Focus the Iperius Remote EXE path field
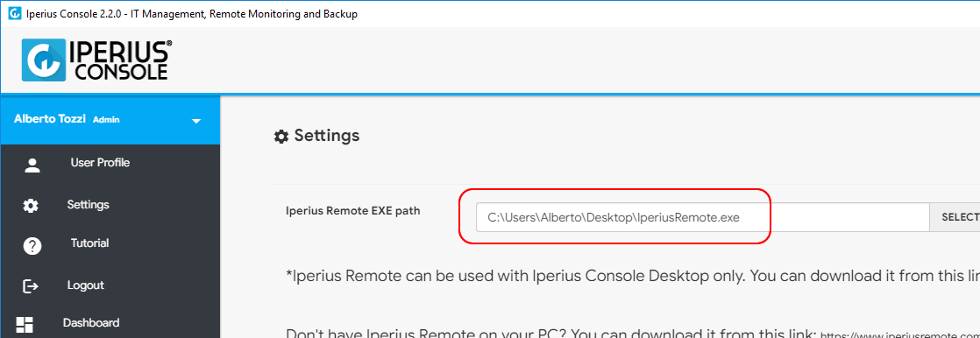The image size is (980, 338). 702,217
